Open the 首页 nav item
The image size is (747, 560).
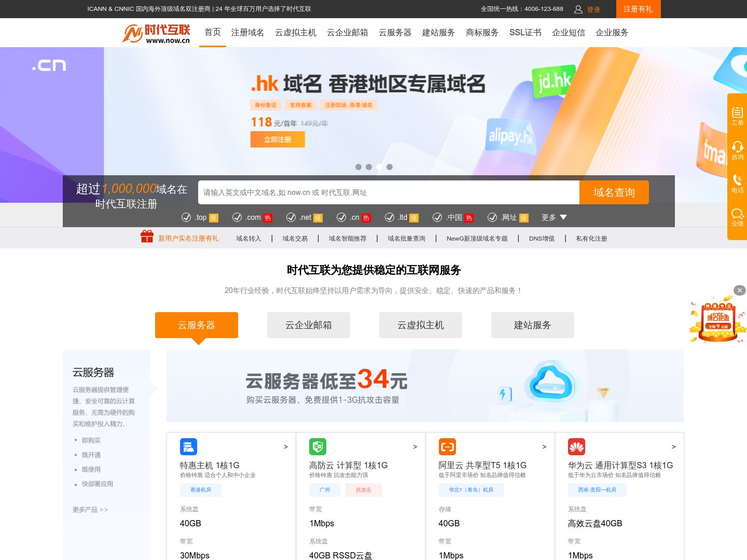(213, 32)
